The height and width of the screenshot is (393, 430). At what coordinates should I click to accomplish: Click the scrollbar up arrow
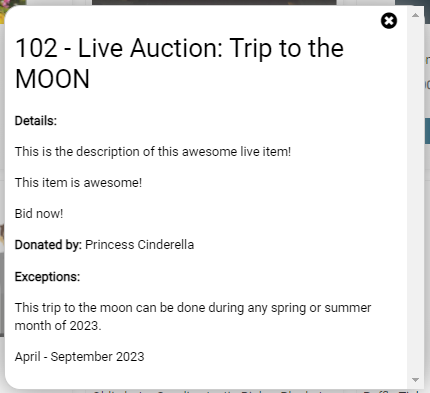pos(415,15)
